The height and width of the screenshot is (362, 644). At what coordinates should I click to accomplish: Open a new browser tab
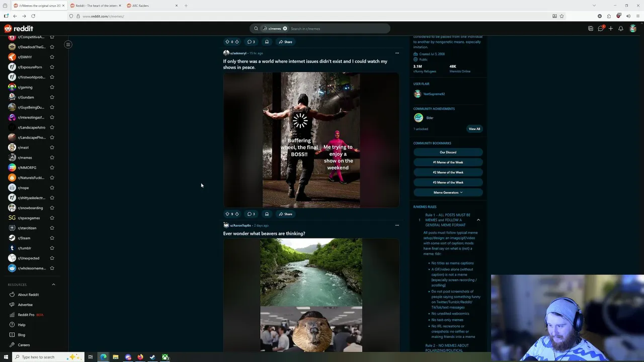coord(186,6)
